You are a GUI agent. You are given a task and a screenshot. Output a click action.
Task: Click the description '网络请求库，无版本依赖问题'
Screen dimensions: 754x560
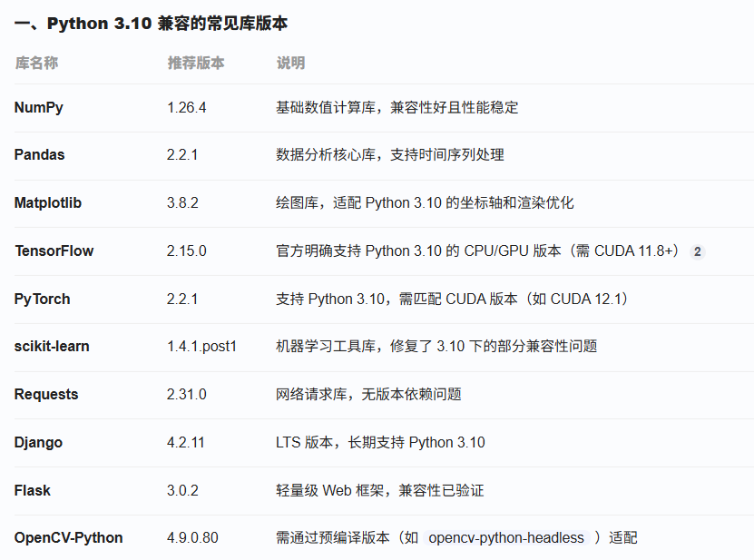[368, 394]
